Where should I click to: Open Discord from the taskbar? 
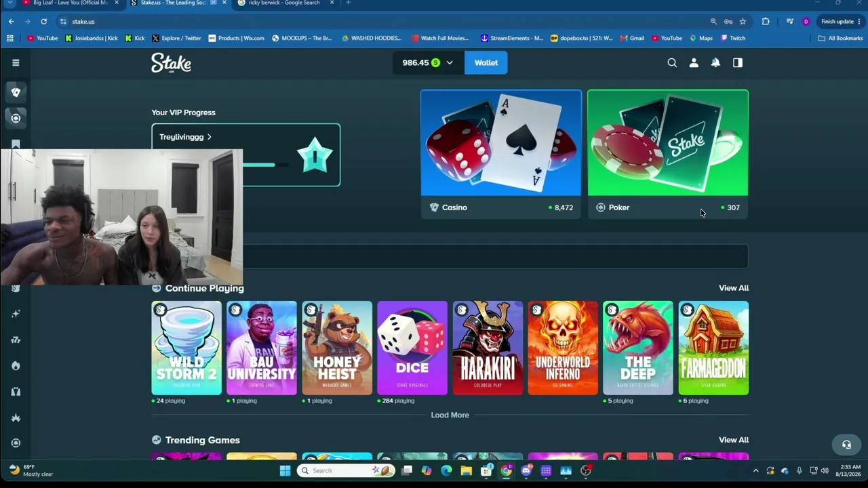click(x=526, y=470)
